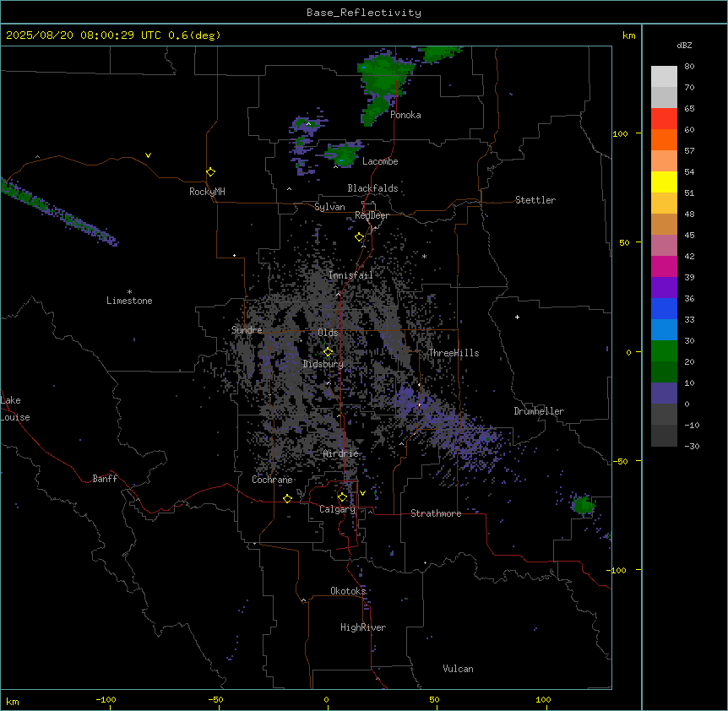This screenshot has width=728, height=711.
Task: Click the Banff label
Action: point(105,479)
